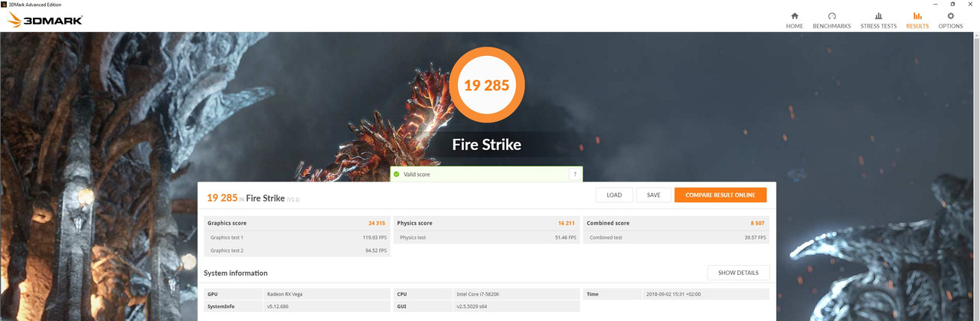The height and width of the screenshot is (321, 980).
Task: Click Physics test result 51.46 FPS
Action: coord(565,237)
